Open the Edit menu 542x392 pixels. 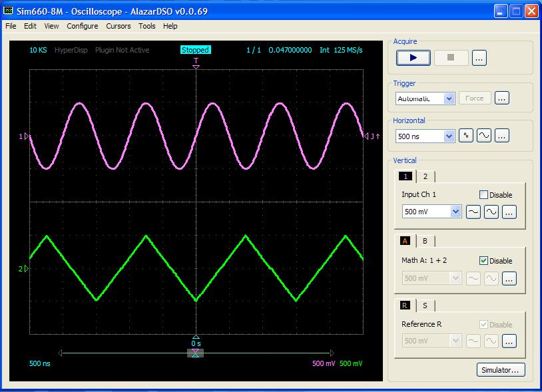[x=30, y=26]
